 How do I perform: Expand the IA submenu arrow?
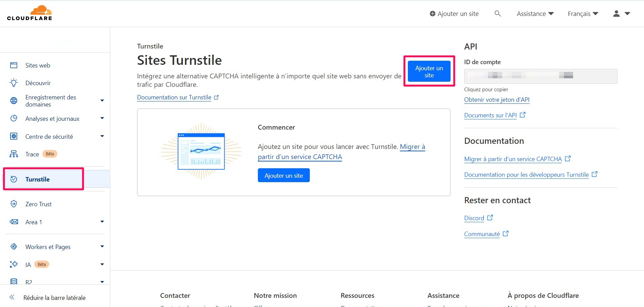tap(102, 264)
